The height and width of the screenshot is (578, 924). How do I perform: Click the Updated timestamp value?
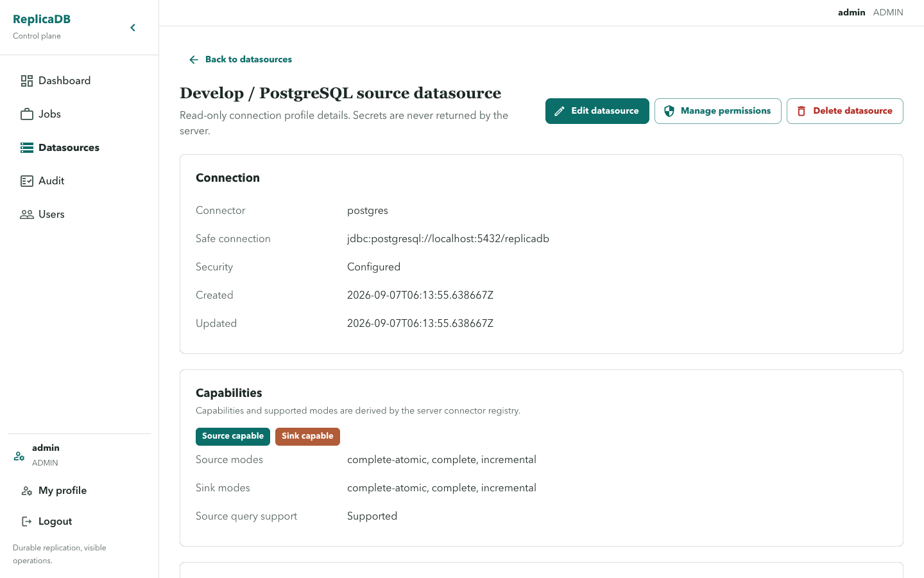click(x=420, y=324)
